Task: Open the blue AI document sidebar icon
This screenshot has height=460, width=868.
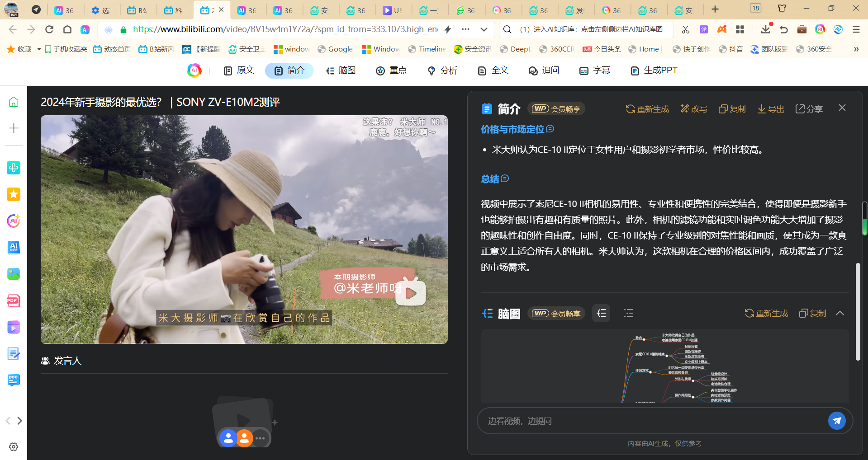Action: coord(14,248)
